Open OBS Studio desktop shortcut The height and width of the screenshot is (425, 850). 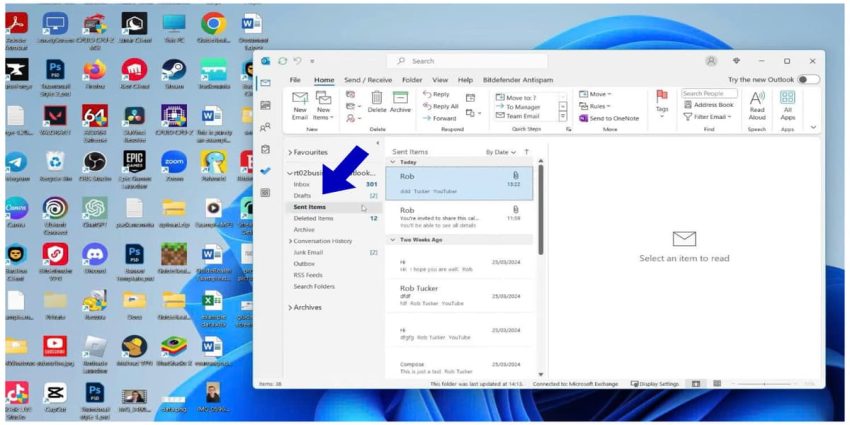click(94, 165)
